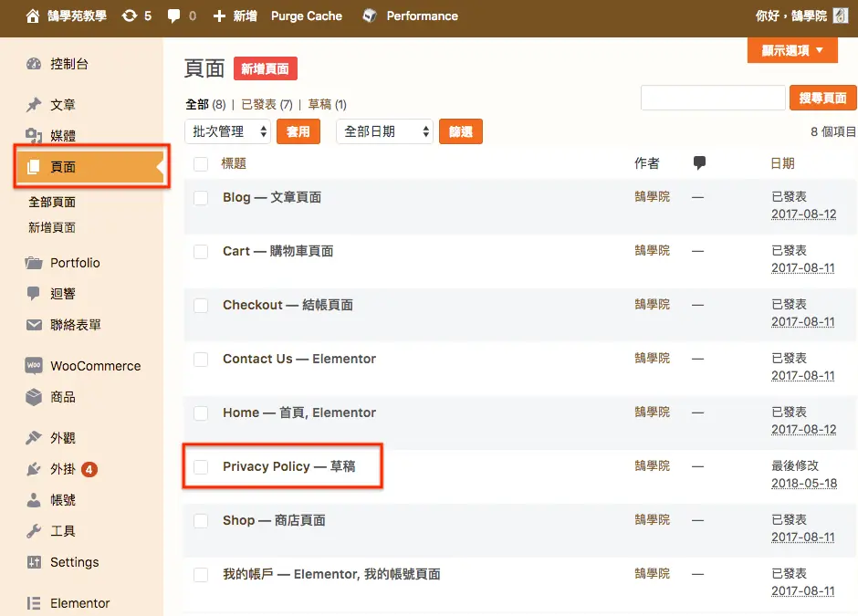Check the 我的帳戶 row checkbox
858x616 pixels.
(x=201, y=574)
